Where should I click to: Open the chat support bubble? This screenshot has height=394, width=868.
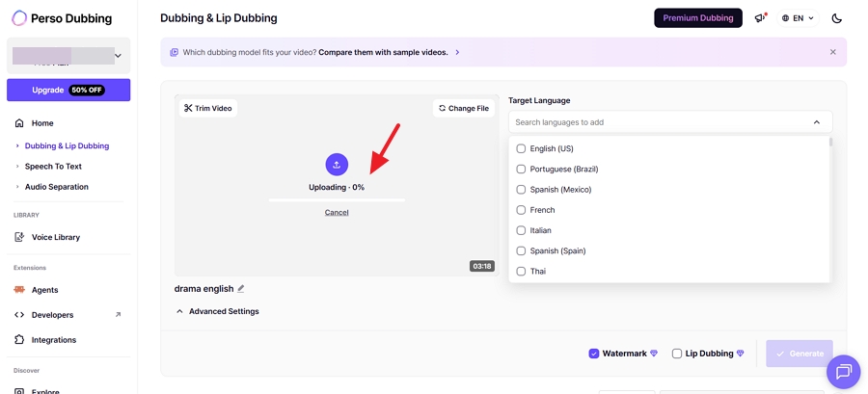pos(843,371)
